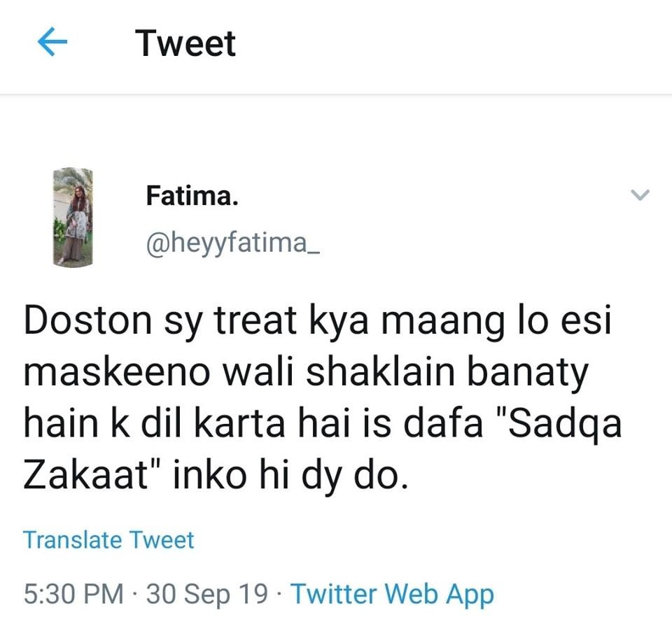672x624 pixels.
Task: Click the Tweet header title
Action: click(186, 43)
